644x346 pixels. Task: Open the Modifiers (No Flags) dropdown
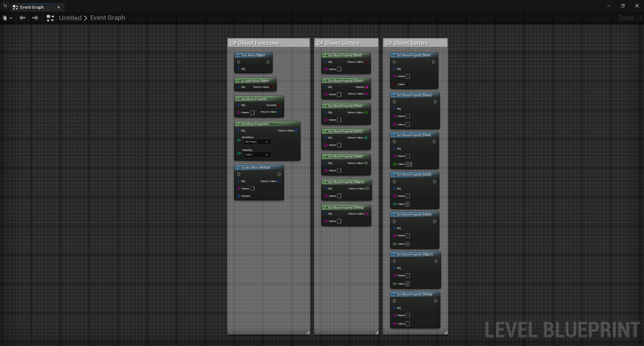point(257,142)
